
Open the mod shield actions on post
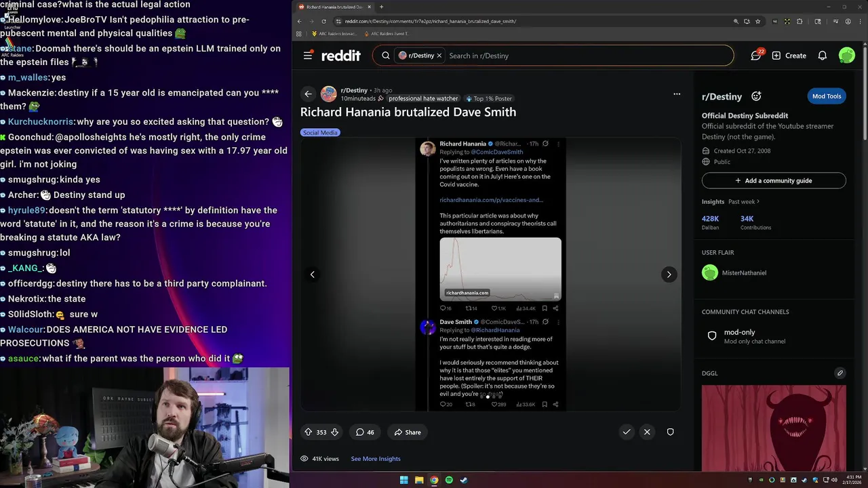670,432
